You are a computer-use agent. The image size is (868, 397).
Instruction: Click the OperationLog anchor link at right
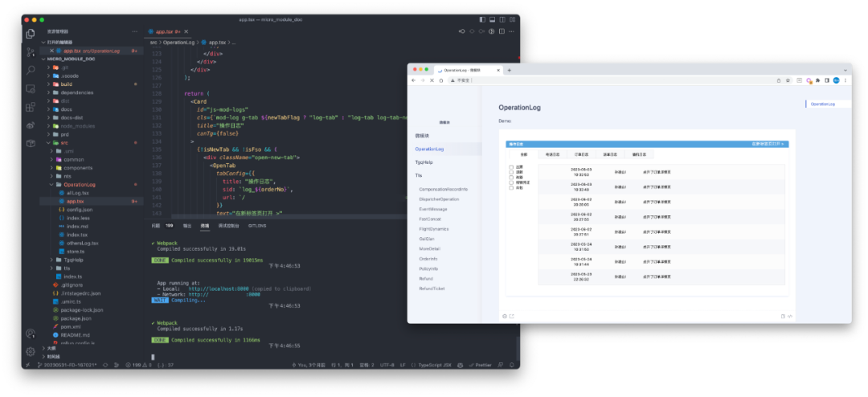(822, 104)
